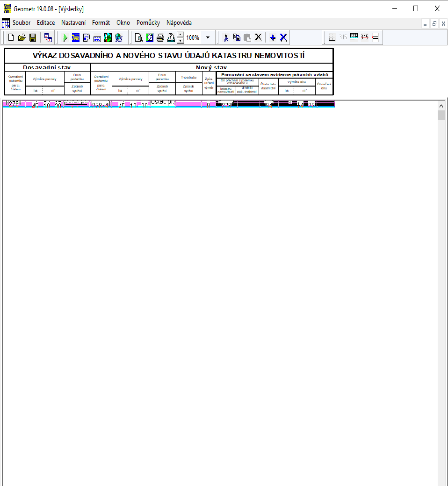The width and height of the screenshot is (448, 486).
Task: Open print preview with magnifier icon
Action: pos(138,37)
